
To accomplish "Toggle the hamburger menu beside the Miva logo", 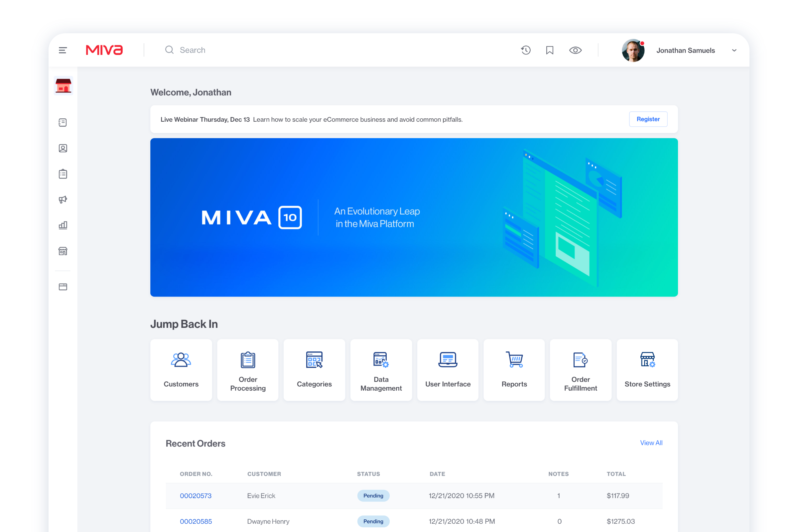I will (63, 50).
